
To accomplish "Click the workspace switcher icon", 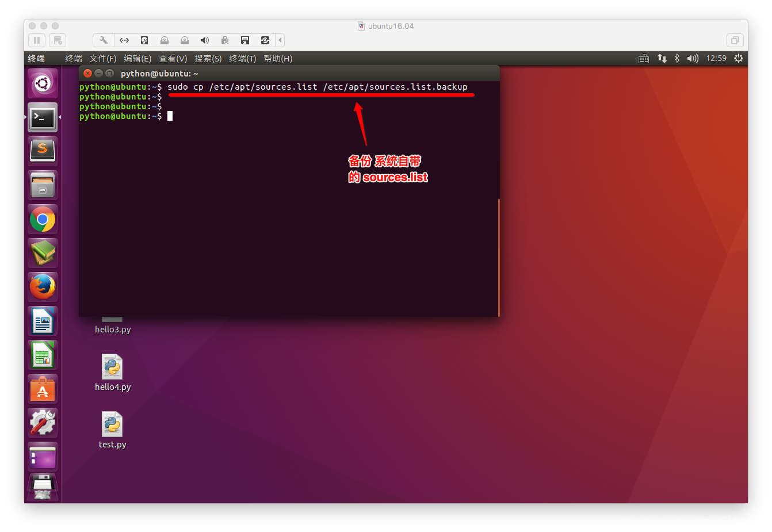I will coord(43,457).
